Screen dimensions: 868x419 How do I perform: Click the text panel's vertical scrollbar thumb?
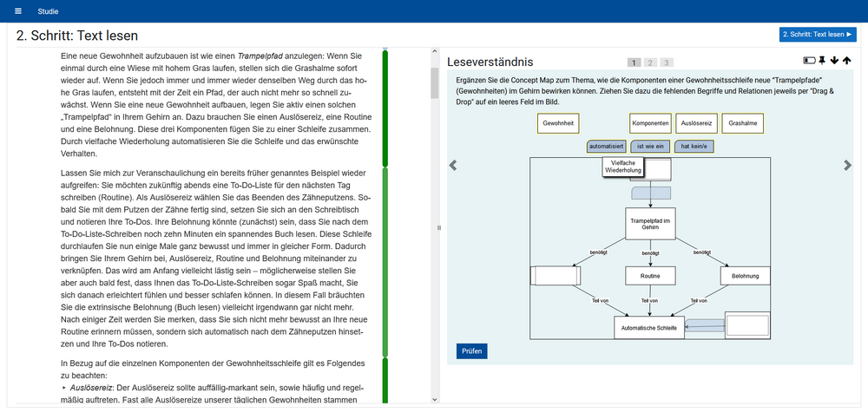[435, 82]
